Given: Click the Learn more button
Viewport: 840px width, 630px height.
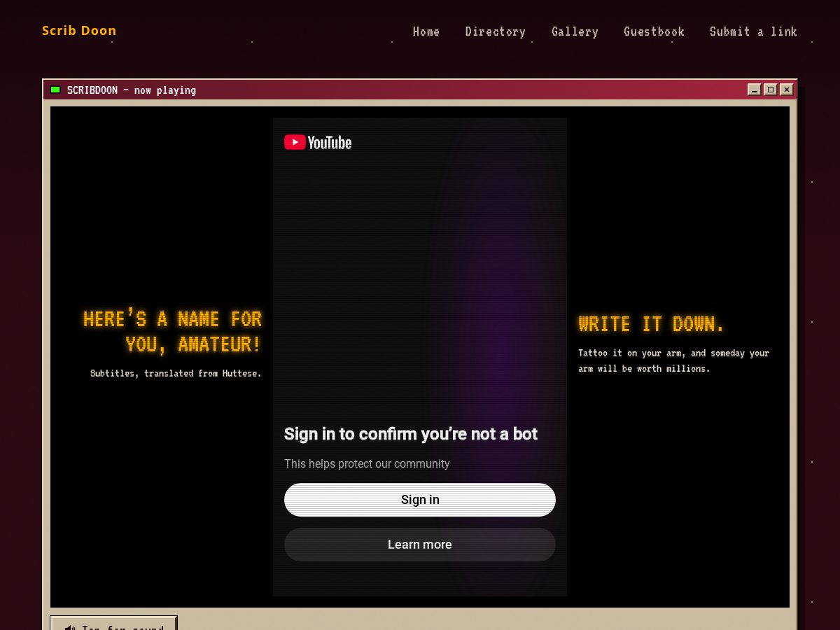Looking at the screenshot, I should tap(420, 545).
